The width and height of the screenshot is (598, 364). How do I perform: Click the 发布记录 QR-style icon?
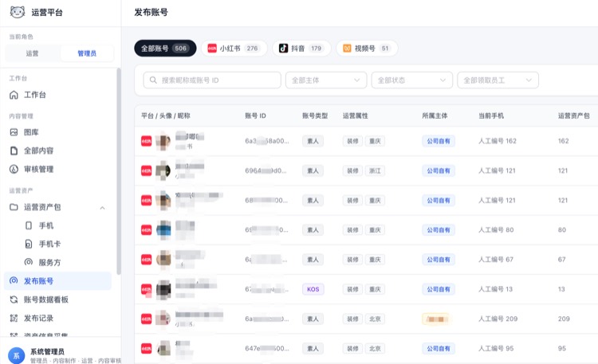point(14,318)
